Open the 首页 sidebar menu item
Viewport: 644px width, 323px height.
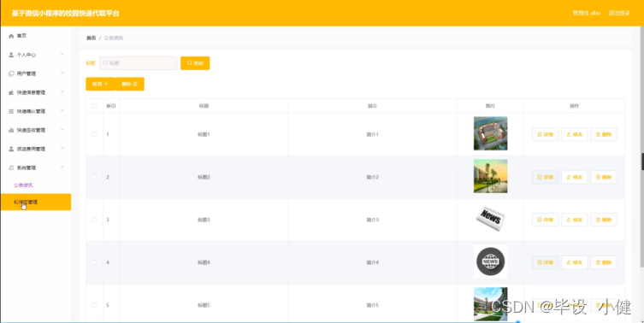[x=35, y=36]
